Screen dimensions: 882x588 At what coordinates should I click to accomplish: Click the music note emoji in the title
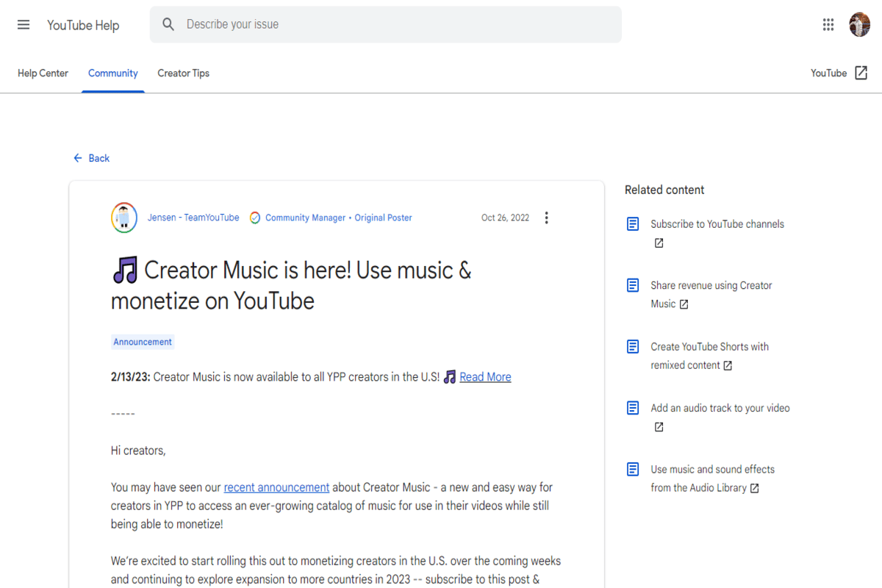(x=125, y=270)
